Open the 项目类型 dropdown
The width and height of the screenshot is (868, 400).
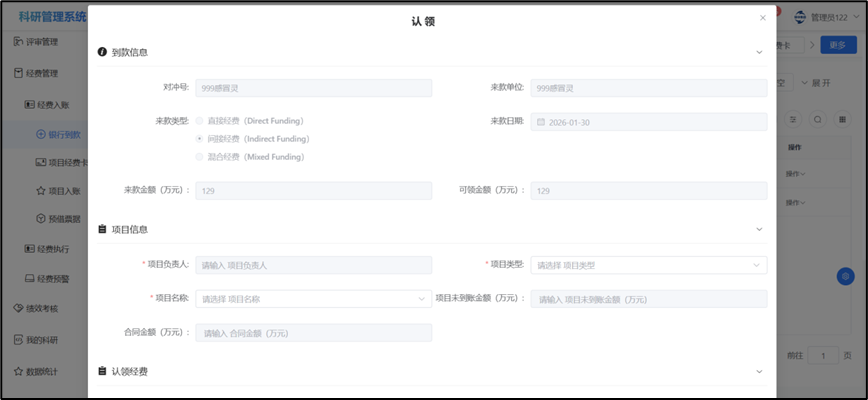pyautogui.click(x=648, y=265)
